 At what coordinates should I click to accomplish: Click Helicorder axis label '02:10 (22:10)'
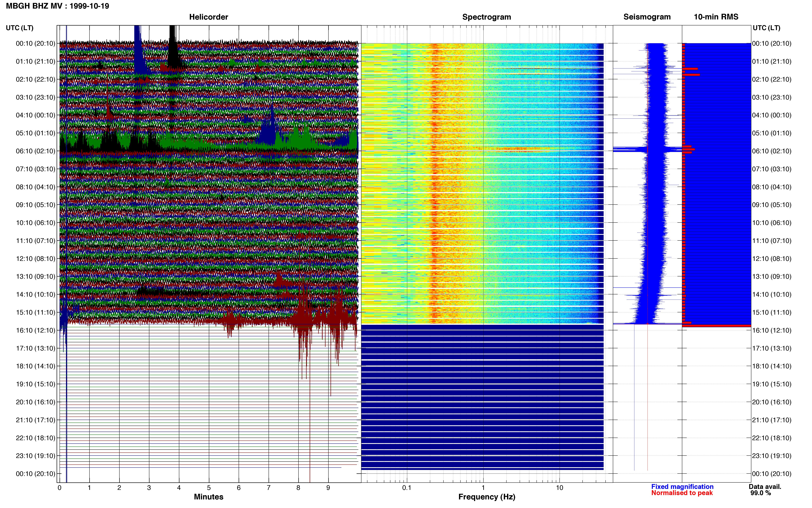36,79
